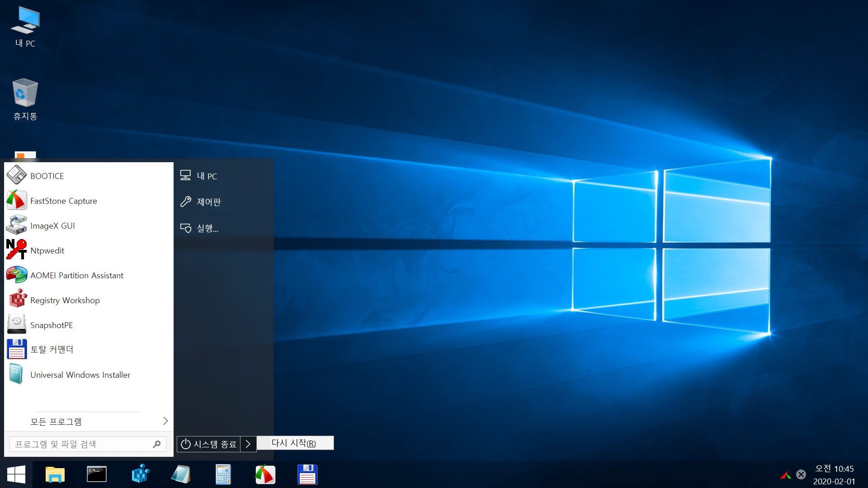Click the BOOTICE text label

(47, 176)
